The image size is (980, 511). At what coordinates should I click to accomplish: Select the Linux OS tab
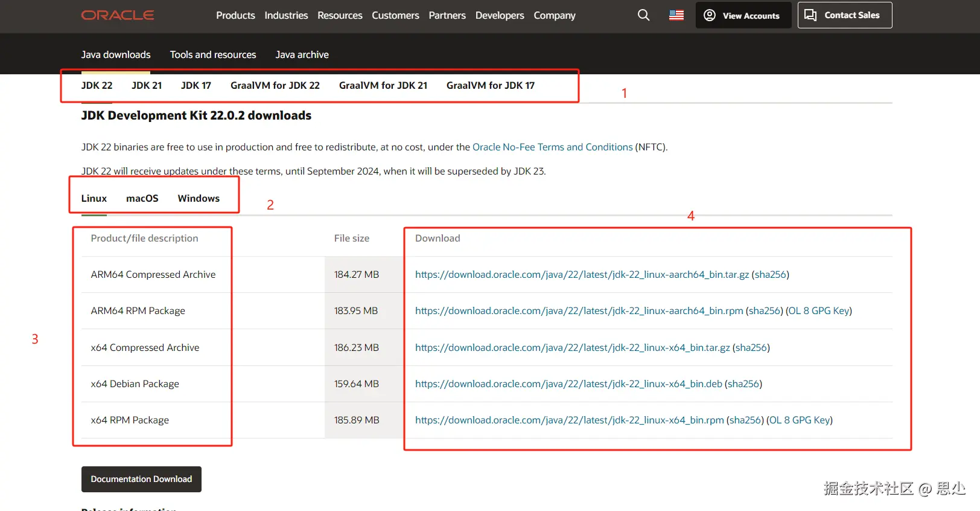click(94, 198)
